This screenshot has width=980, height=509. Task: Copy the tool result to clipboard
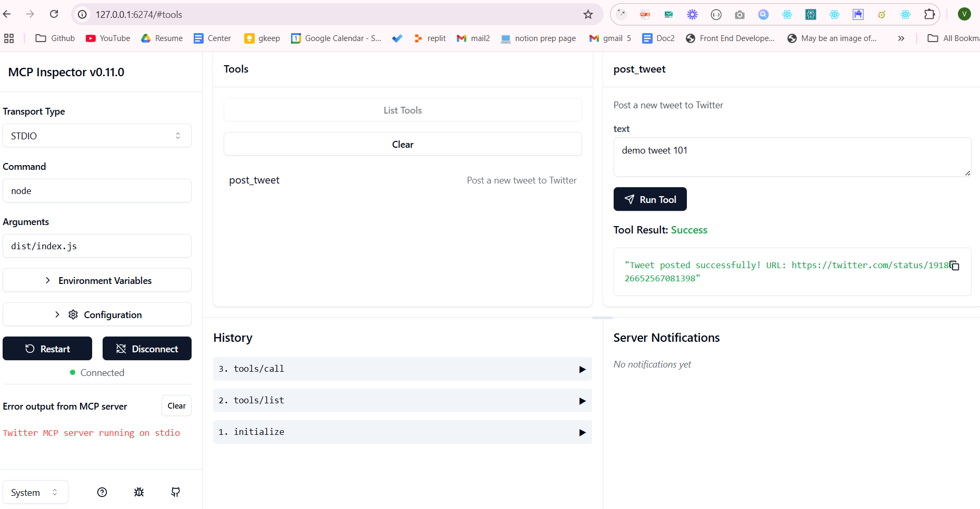coord(954,266)
